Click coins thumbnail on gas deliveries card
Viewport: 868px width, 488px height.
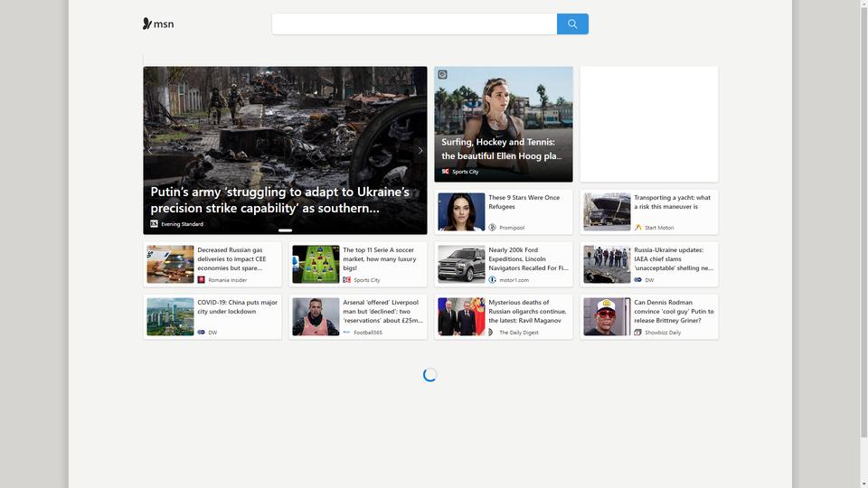(170, 265)
